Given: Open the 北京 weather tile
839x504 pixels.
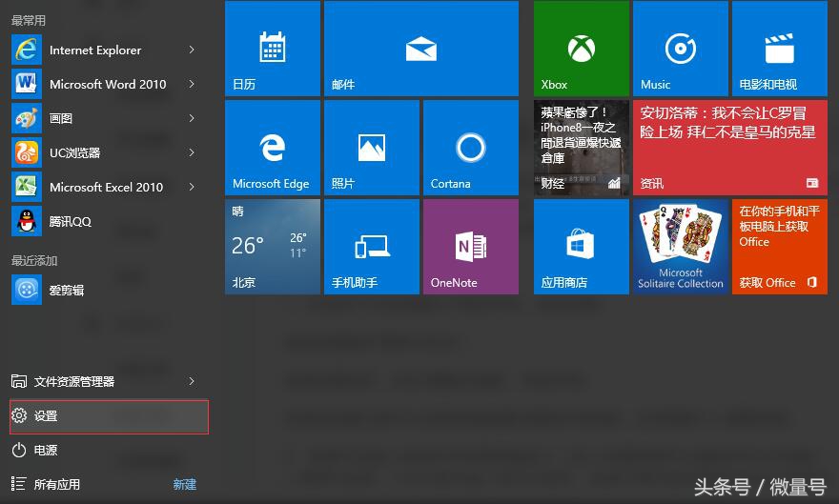Looking at the screenshot, I should coord(273,247).
